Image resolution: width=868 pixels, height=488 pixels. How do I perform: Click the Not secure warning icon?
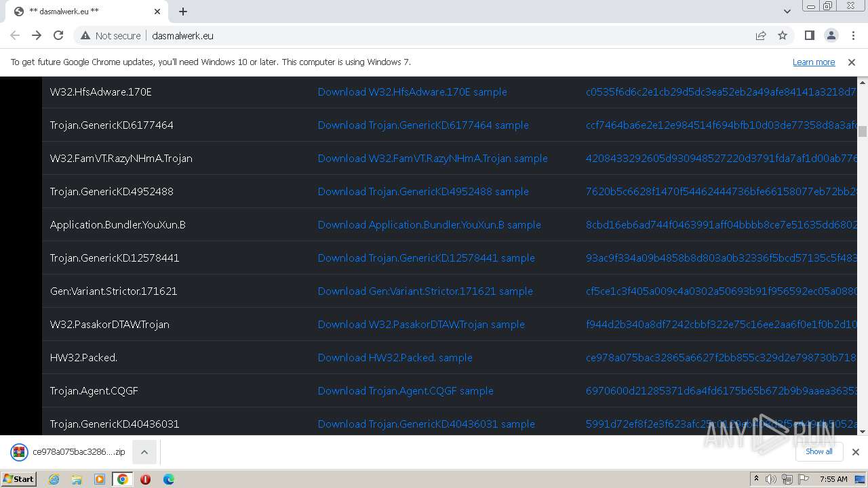[x=85, y=35]
